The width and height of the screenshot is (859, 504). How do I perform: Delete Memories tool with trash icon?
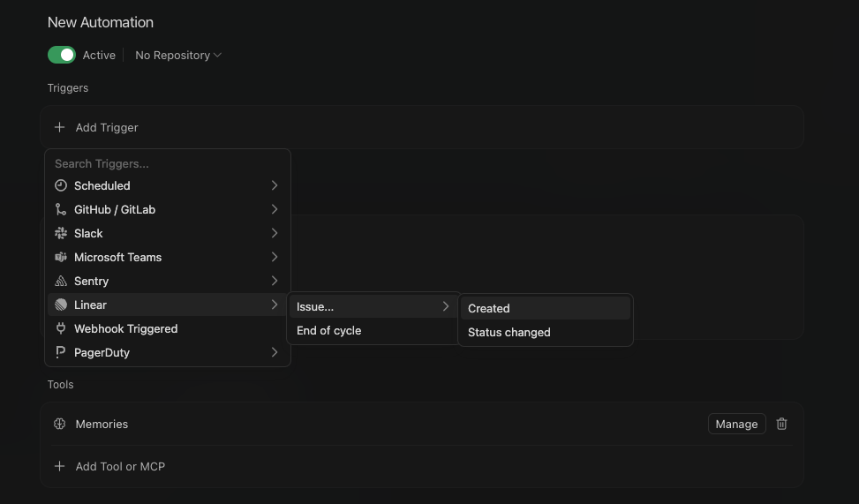[x=782, y=424]
